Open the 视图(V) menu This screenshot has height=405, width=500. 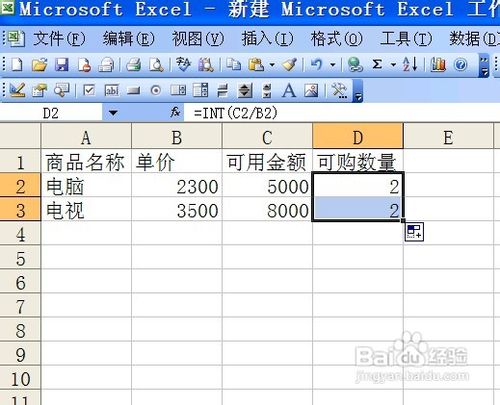tap(198, 39)
